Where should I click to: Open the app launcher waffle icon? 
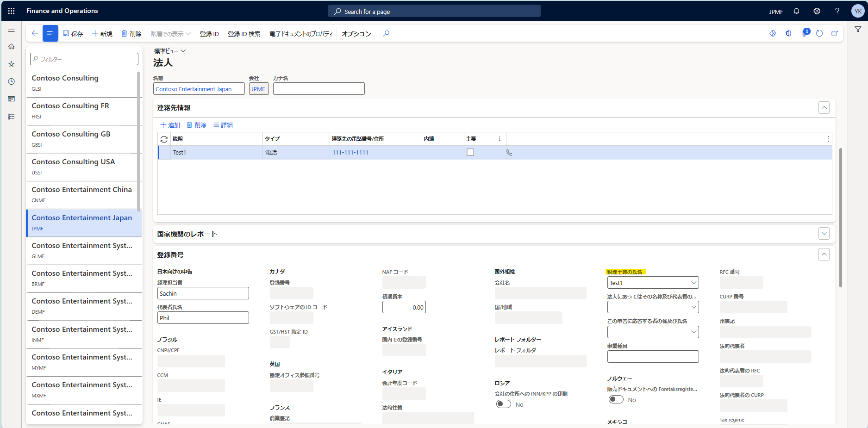11,11
